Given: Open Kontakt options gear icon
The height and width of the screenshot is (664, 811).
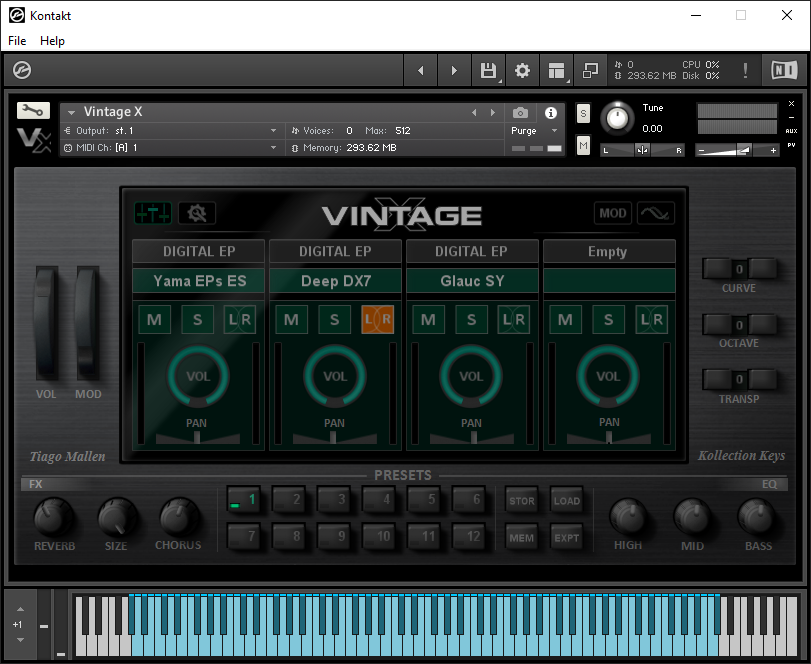Looking at the screenshot, I should pos(522,70).
